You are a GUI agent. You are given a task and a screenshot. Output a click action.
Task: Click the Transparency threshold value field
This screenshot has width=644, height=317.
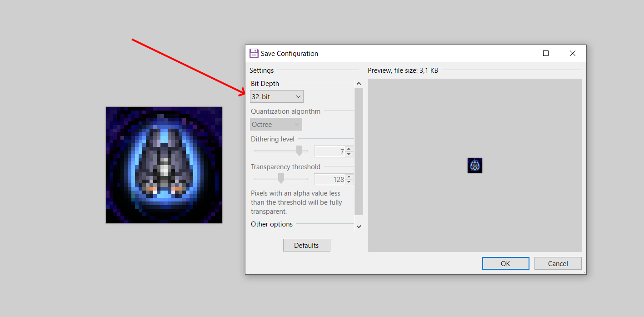pos(329,179)
